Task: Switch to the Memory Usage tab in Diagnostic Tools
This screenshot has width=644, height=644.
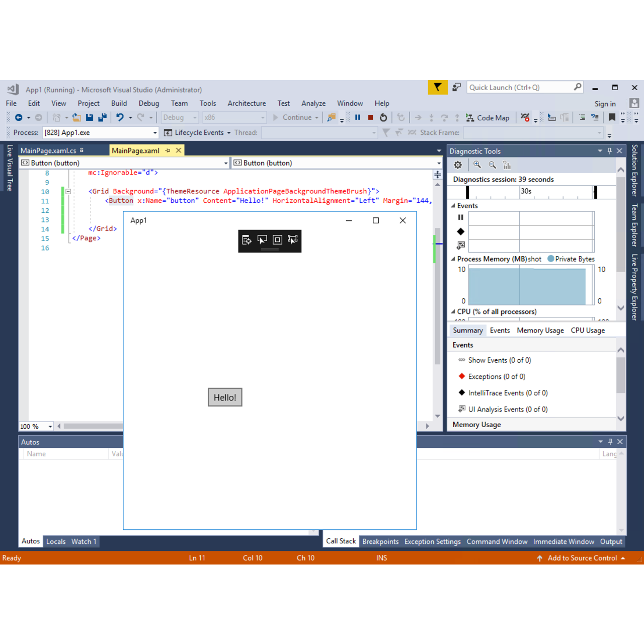Action: (x=540, y=330)
